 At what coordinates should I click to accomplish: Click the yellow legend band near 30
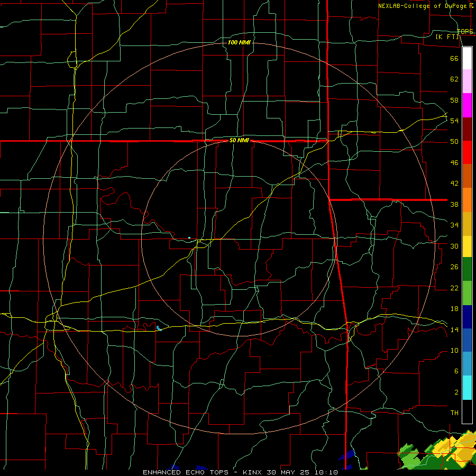click(x=467, y=246)
